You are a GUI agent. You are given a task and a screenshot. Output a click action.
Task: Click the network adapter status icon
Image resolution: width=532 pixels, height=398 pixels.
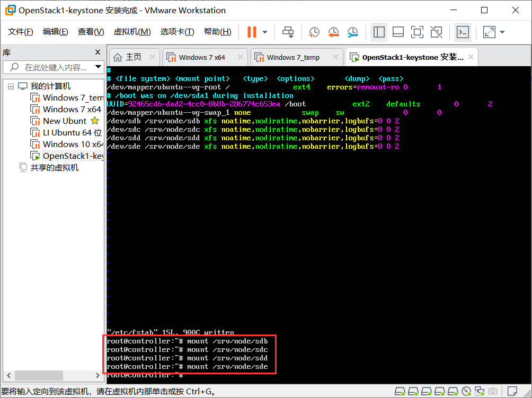pos(480,392)
